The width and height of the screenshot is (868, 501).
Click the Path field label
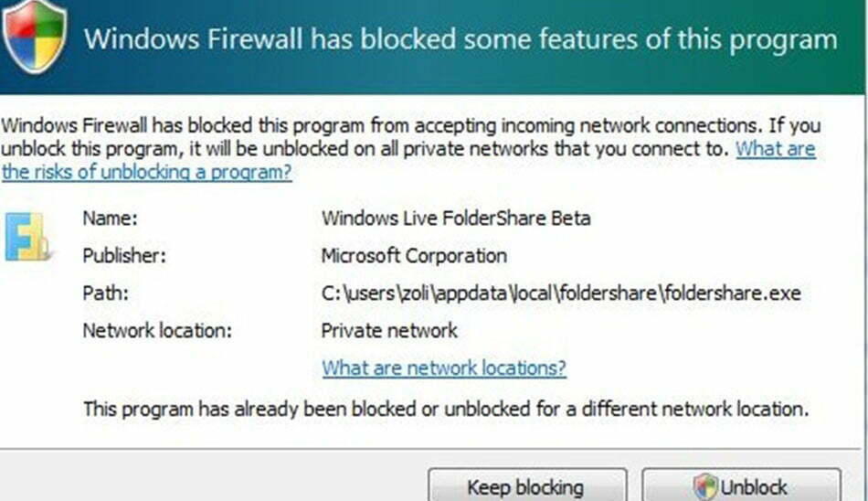click(x=105, y=293)
